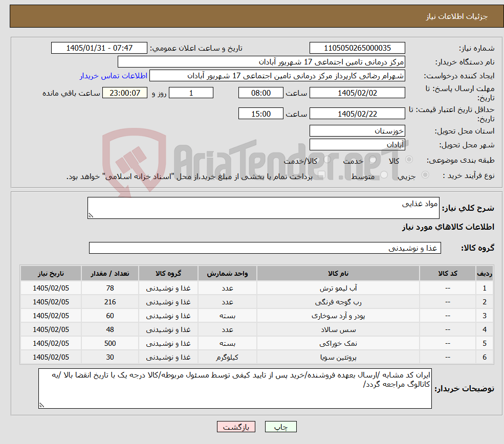This screenshot has height=444, width=504.
Task: Select the کالا radio button
Action: point(409,160)
